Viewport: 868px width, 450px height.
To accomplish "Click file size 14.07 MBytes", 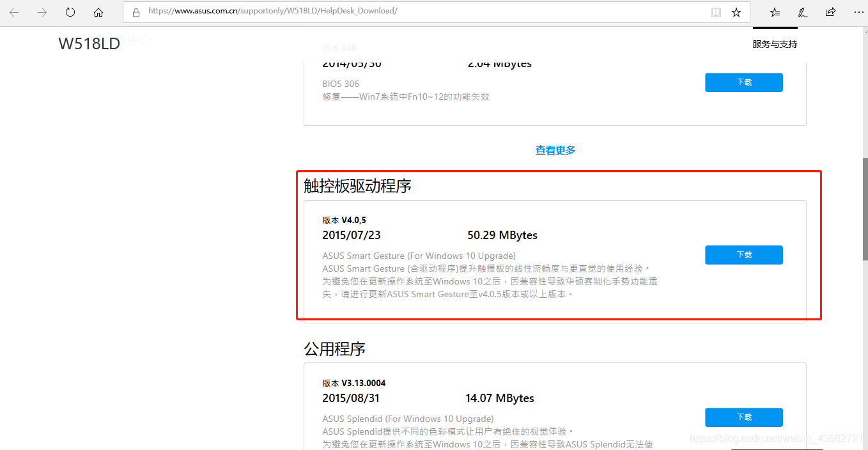I will coord(500,398).
